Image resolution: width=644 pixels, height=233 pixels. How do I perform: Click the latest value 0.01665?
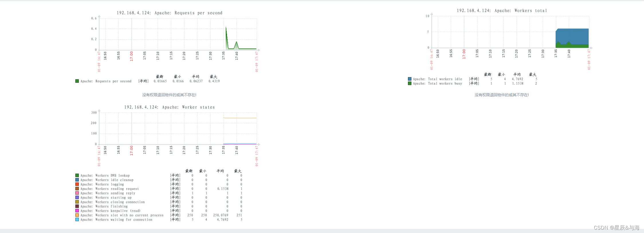(x=160, y=81)
